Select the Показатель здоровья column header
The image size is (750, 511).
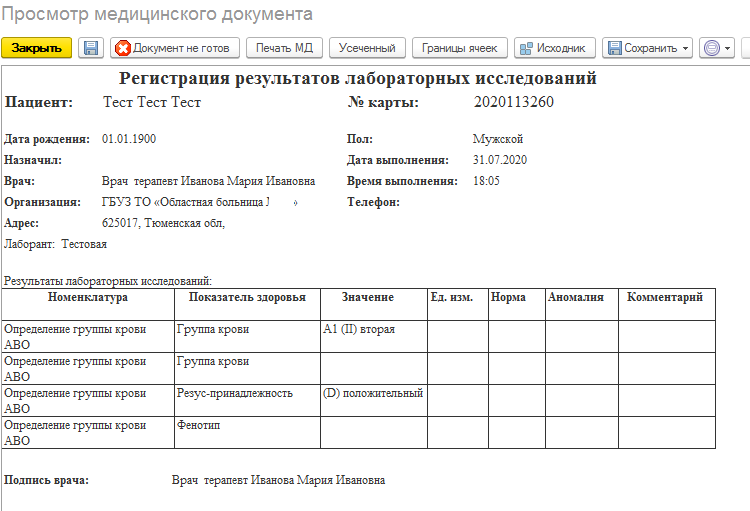coord(246,298)
